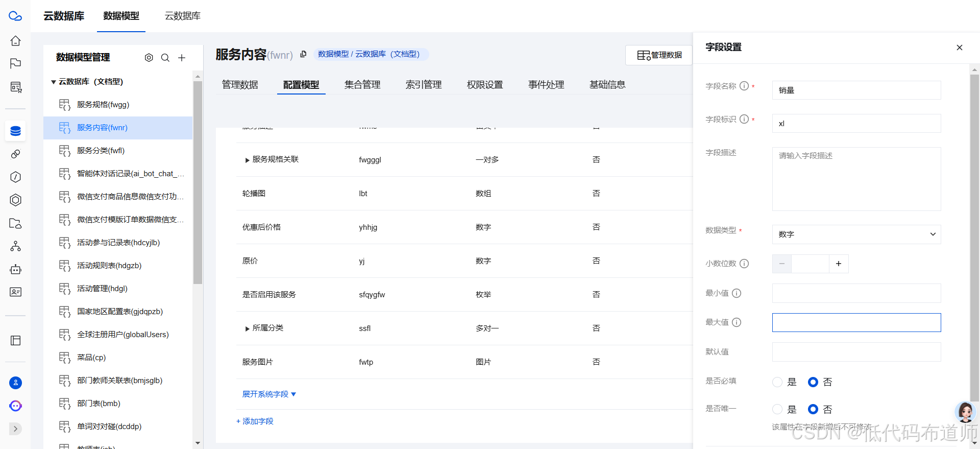Click info icon beside minimum value label

coord(737,293)
